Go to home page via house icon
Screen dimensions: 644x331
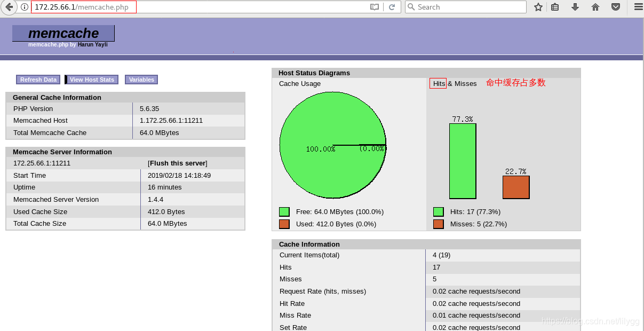tap(595, 7)
